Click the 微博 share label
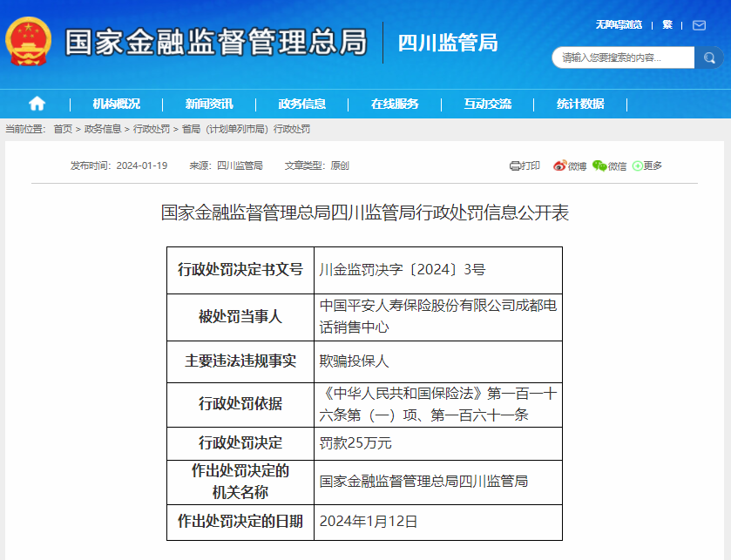This screenshot has height=560, width=731. coord(577,166)
